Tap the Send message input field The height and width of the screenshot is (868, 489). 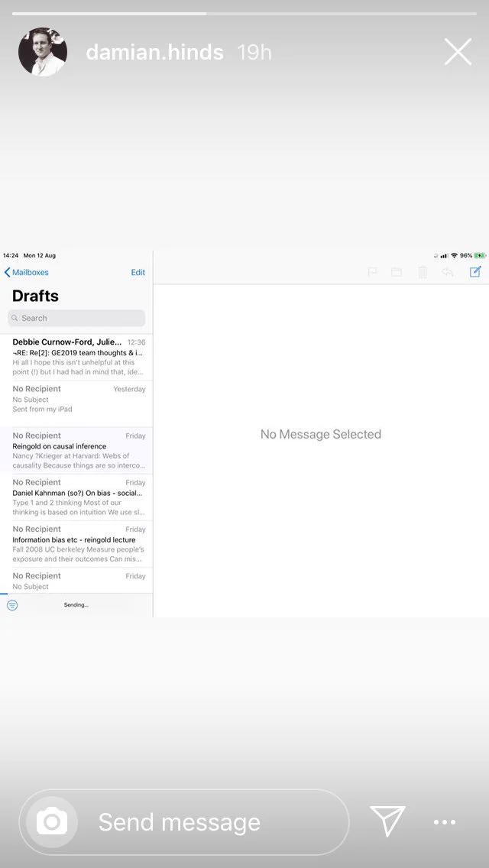click(184, 822)
